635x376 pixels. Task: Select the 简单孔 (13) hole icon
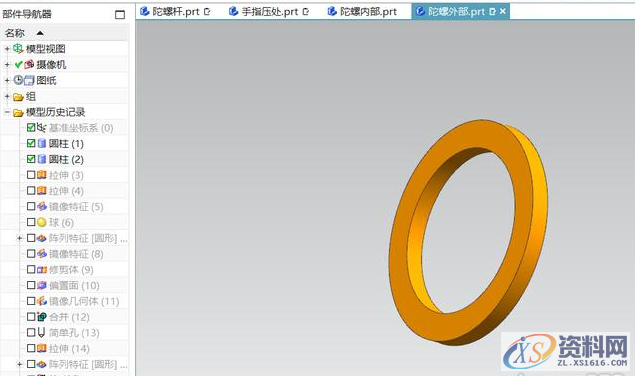click(x=41, y=333)
